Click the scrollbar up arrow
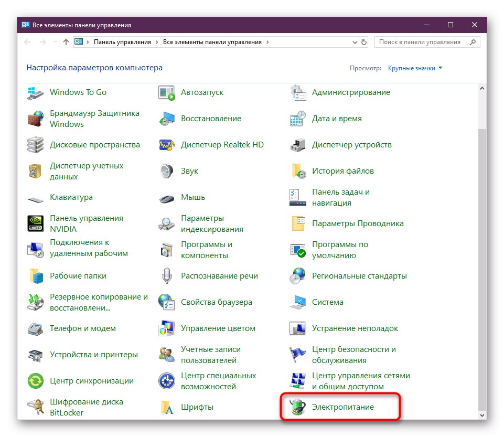 point(482,88)
